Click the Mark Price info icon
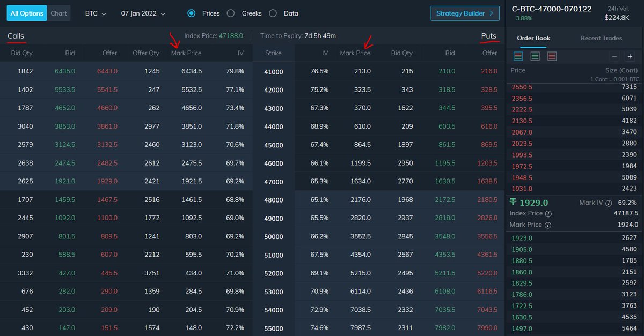644x336 pixels. pyautogui.click(x=547, y=225)
